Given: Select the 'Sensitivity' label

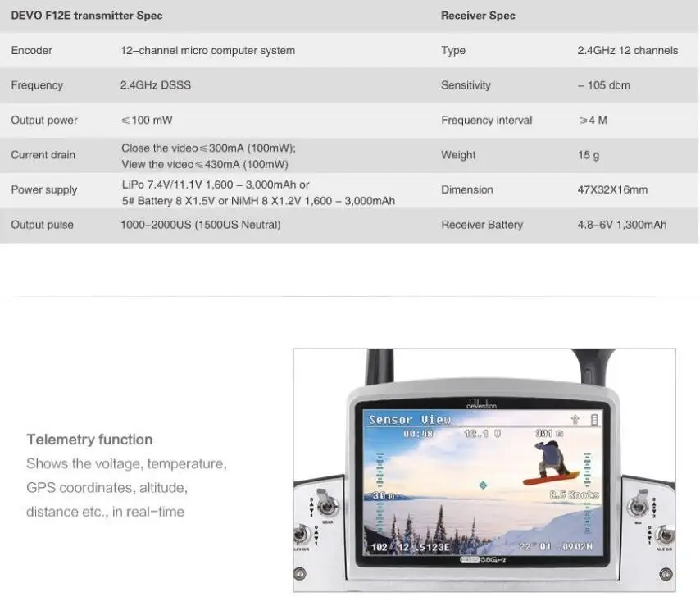Looking at the screenshot, I should pyautogui.click(x=466, y=85).
